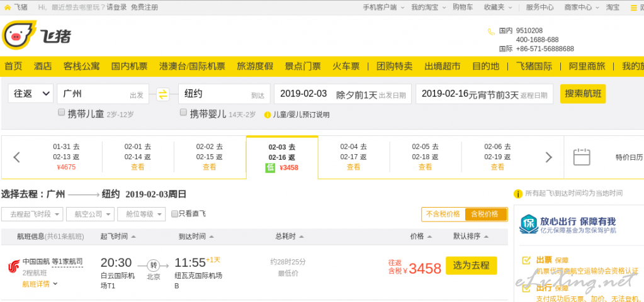Open 收藏夹 dropdown menu
Image resolution: width=644 pixels, height=302 pixels.
[x=498, y=8]
